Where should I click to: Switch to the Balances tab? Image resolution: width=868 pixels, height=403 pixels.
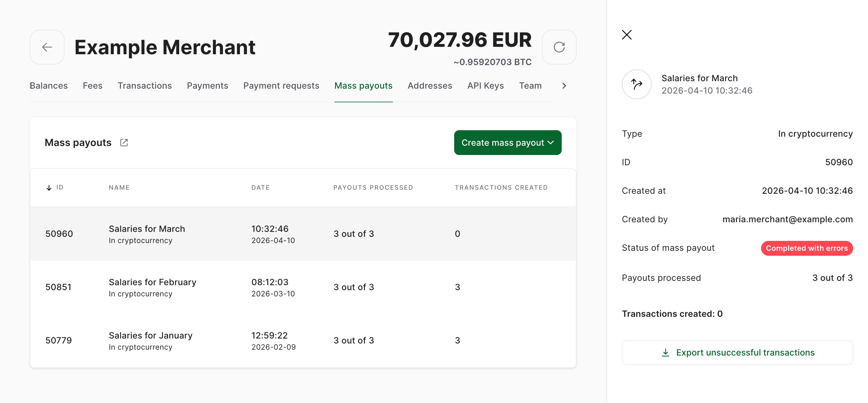pos(49,86)
